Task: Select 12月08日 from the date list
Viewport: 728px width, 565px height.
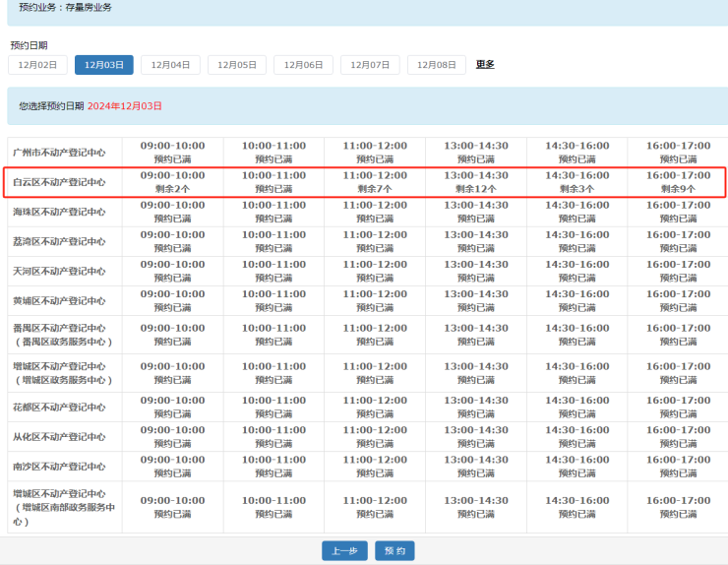Action: point(437,65)
